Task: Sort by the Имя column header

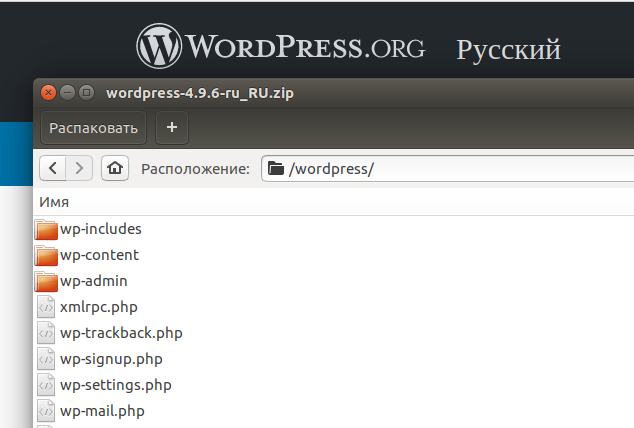Action: (x=54, y=202)
